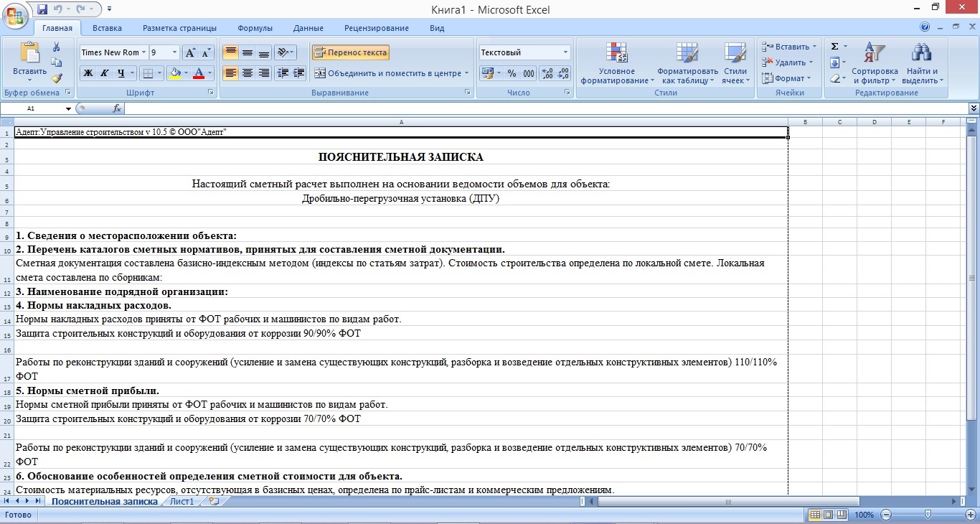Click the increase indent icon
This screenshot has width=980, height=524.
[x=299, y=73]
